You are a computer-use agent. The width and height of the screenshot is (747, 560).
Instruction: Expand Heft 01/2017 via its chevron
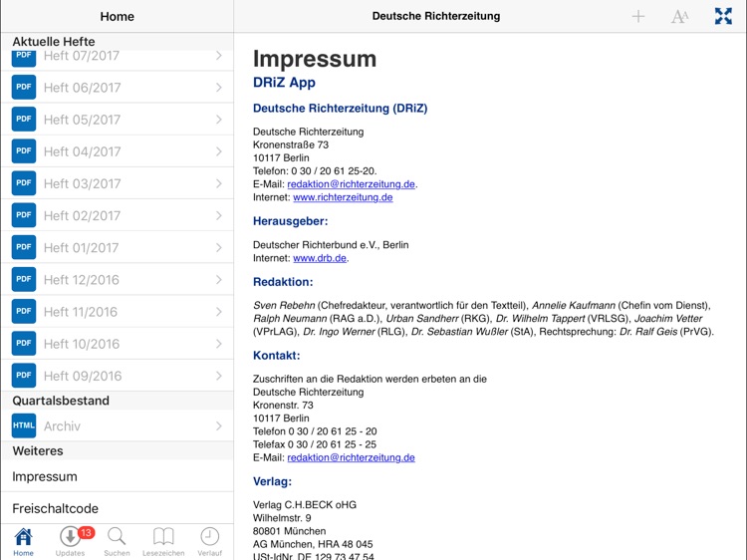tap(219, 247)
